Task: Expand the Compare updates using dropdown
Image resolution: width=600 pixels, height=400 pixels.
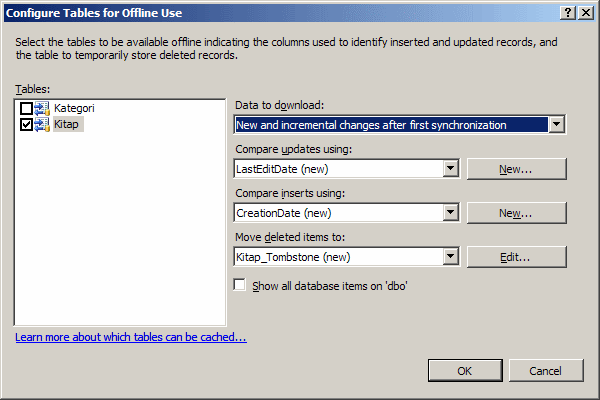Action: pos(450,169)
